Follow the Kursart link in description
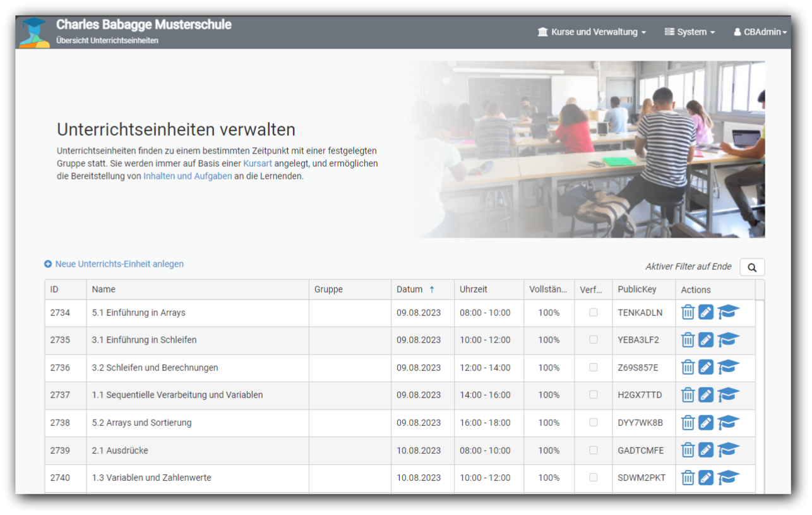The width and height of the screenshot is (812, 515). (258, 164)
